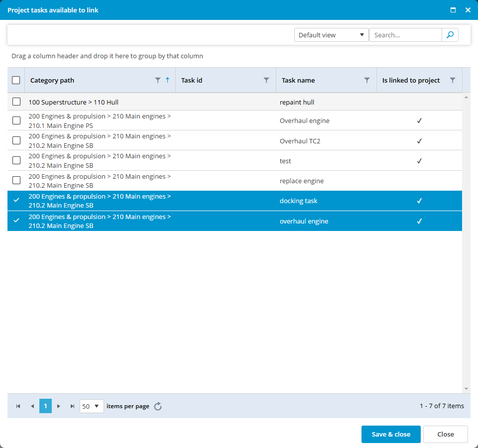
Task: Sort by the Task name column header
Action: point(298,81)
